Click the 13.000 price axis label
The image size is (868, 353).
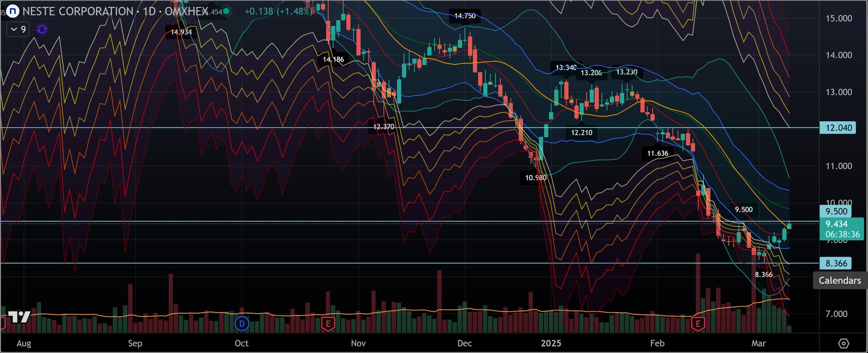[x=839, y=92]
